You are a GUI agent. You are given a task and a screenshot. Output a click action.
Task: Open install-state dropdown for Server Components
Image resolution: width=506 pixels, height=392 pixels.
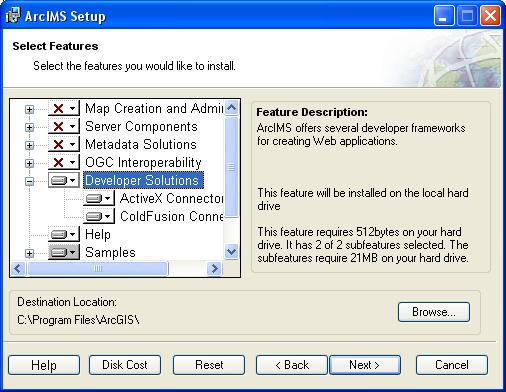click(64, 126)
